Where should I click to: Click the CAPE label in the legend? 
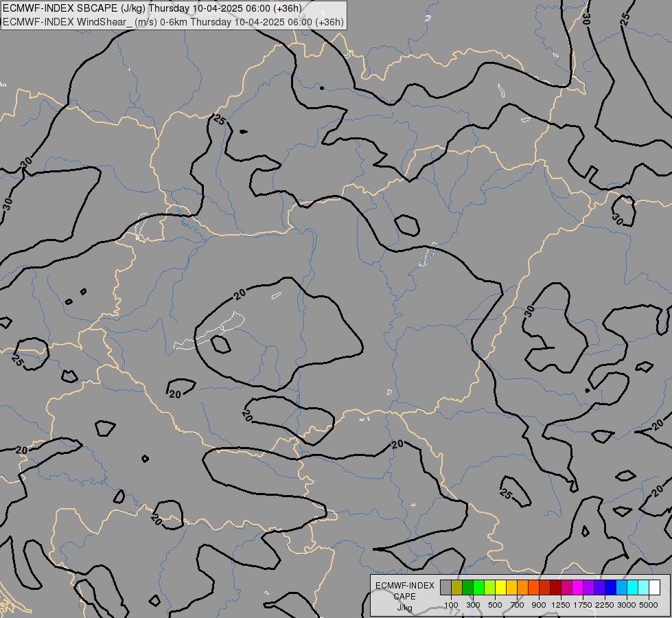coord(404,597)
